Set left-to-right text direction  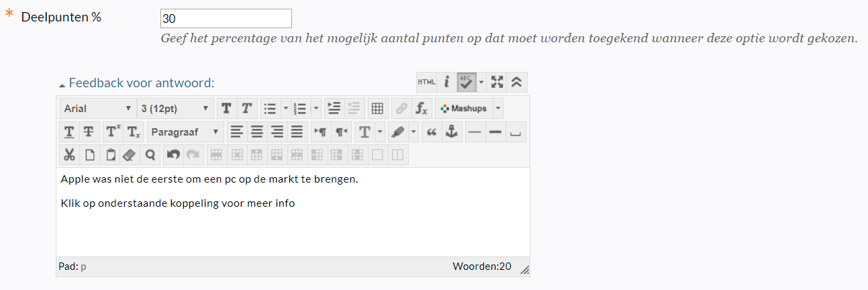point(320,132)
